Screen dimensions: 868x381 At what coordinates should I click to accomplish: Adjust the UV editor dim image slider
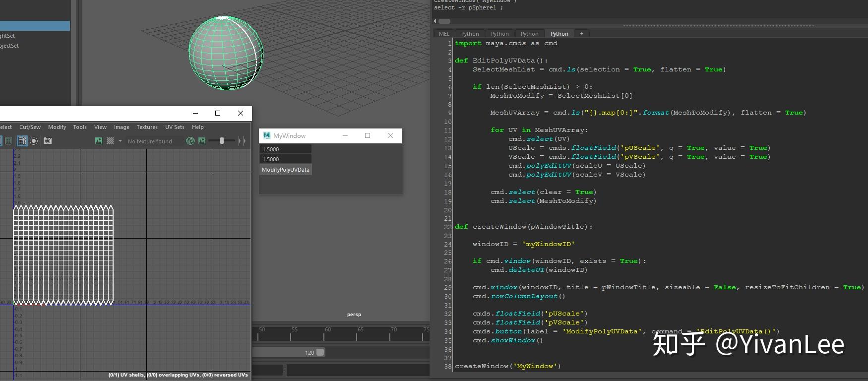pyautogui.click(x=222, y=141)
